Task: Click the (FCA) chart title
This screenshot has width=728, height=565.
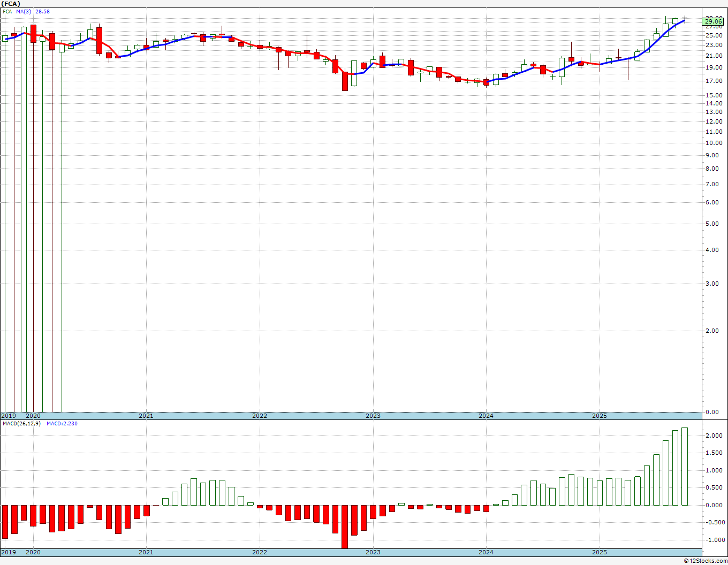Action: click(x=11, y=3)
